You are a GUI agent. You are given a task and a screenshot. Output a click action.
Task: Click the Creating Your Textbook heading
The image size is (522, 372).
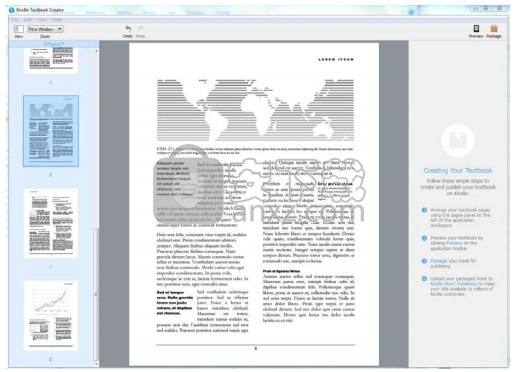pos(458,170)
